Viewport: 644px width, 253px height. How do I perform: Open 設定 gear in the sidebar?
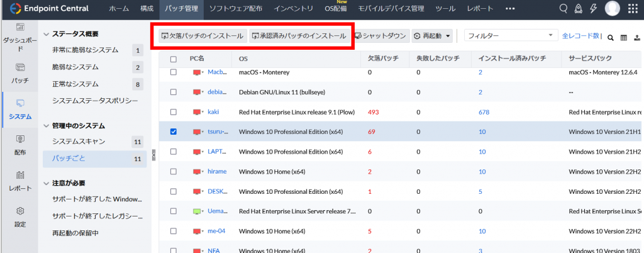[20, 217]
